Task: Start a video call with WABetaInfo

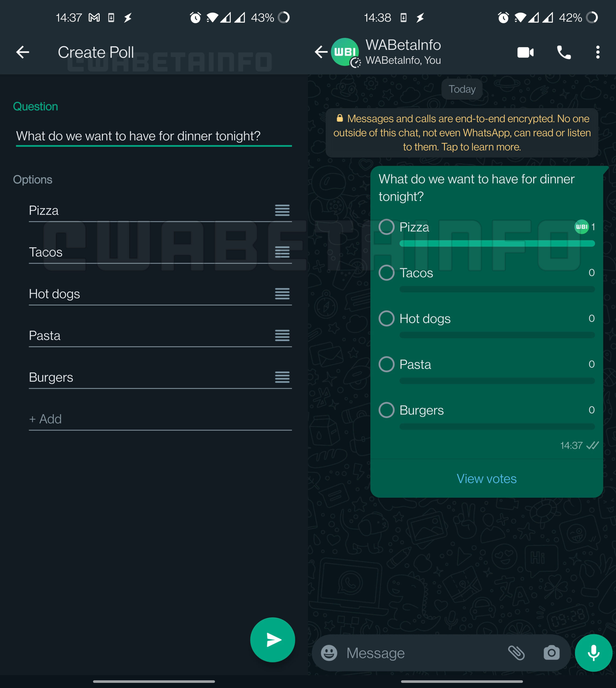Action: click(x=525, y=52)
